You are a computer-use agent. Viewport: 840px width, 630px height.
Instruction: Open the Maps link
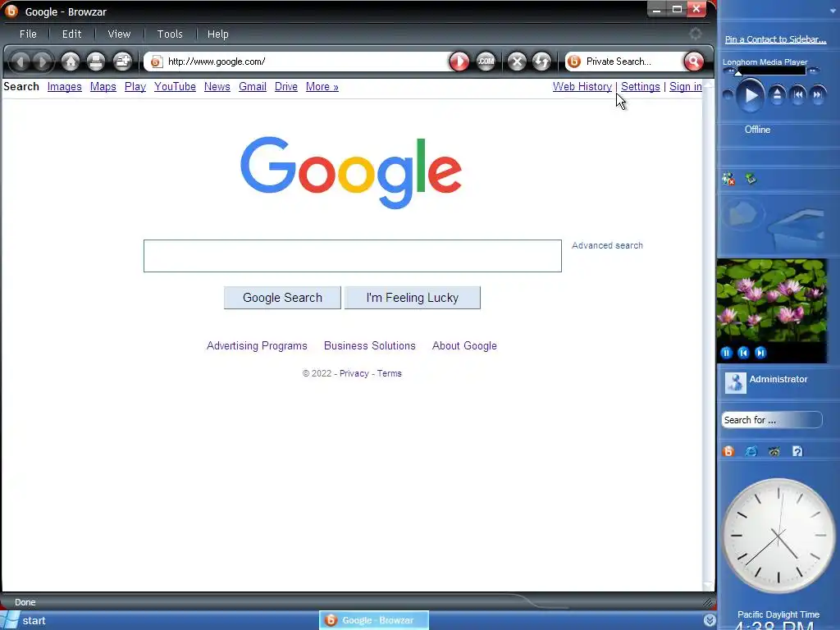tap(103, 87)
